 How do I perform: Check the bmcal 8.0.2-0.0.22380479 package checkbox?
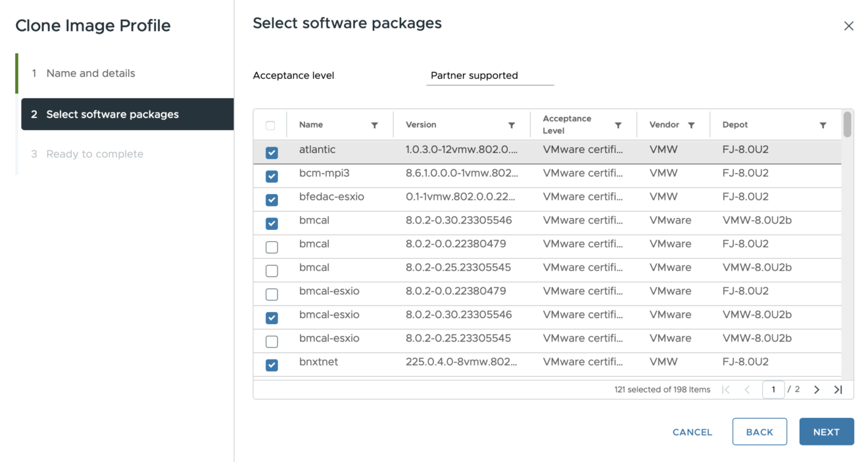coord(272,247)
